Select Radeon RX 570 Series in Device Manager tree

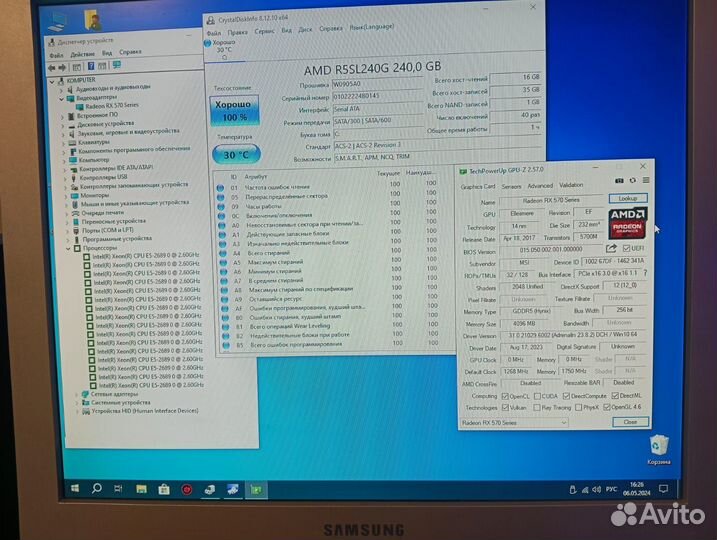tap(107, 106)
